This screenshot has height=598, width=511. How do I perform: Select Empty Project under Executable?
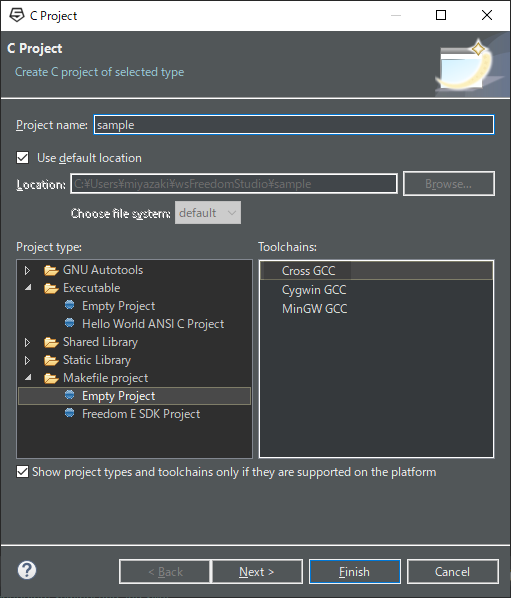(119, 306)
